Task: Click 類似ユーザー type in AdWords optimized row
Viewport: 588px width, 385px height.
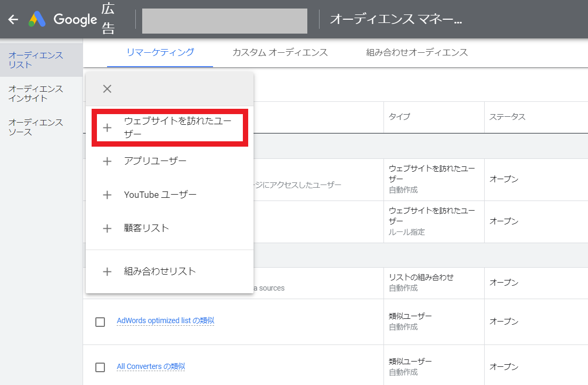Action: pyautogui.click(x=410, y=316)
